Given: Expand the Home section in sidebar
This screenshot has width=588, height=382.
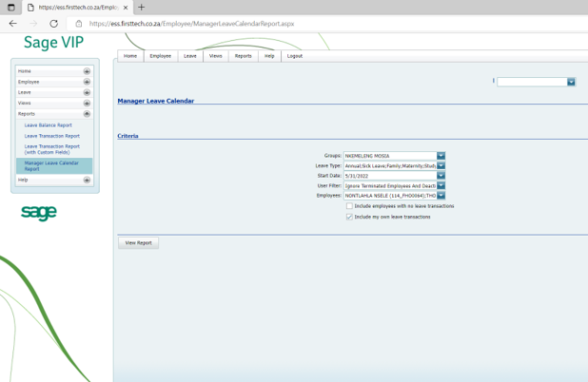Looking at the screenshot, I should (x=87, y=71).
